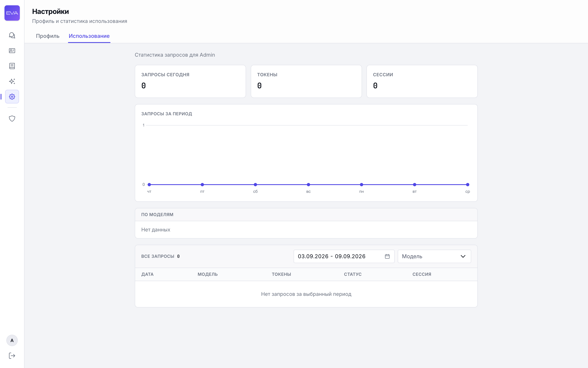Click the ЗАПРОСЫ ЗА ПЕРИОД chart title
The height and width of the screenshot is (368, 588).
167,114
